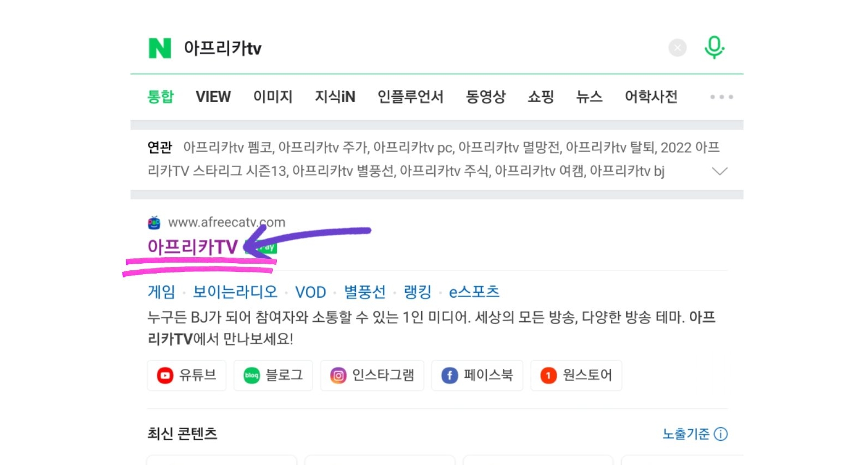This screenshot has width=868, height=466.
Task: Open the three-dots more tabs menu
Action: coord(721,97)
